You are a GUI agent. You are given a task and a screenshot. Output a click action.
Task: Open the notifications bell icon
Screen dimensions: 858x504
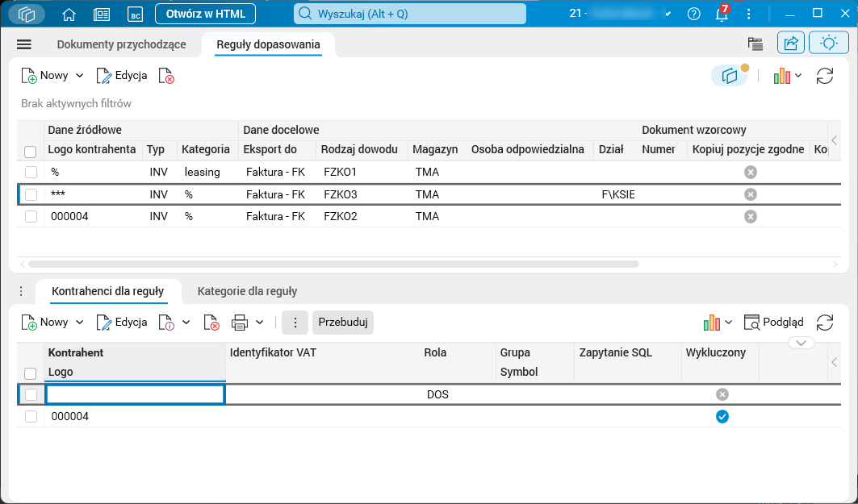coord(722,13)
